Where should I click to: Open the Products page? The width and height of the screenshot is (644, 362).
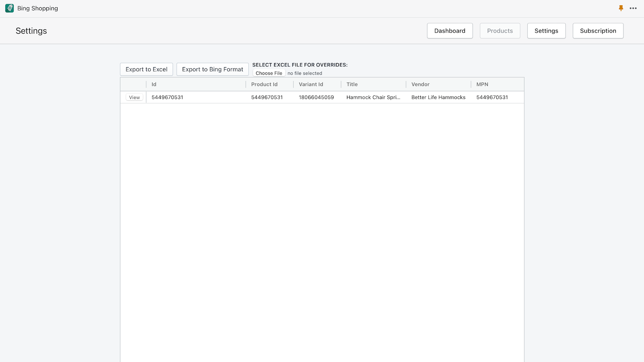(x=500, y=31)
